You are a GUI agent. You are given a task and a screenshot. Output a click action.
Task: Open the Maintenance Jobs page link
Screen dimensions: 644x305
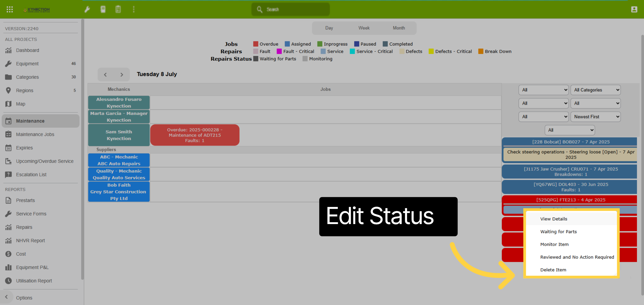click(35, 135)
